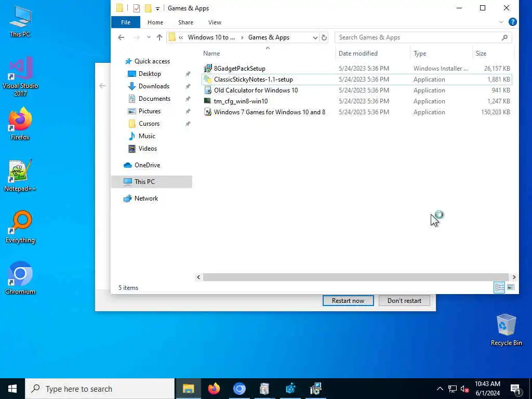532x399 pixels.
Task: Unpin Cursors from Quick access
Action: click(x=188, y=124)
